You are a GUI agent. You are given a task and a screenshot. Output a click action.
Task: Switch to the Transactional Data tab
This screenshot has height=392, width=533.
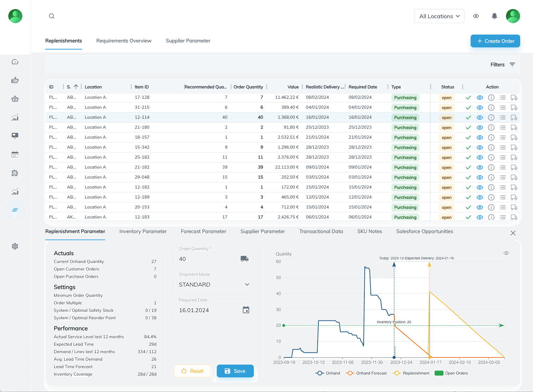pos(321,231)
